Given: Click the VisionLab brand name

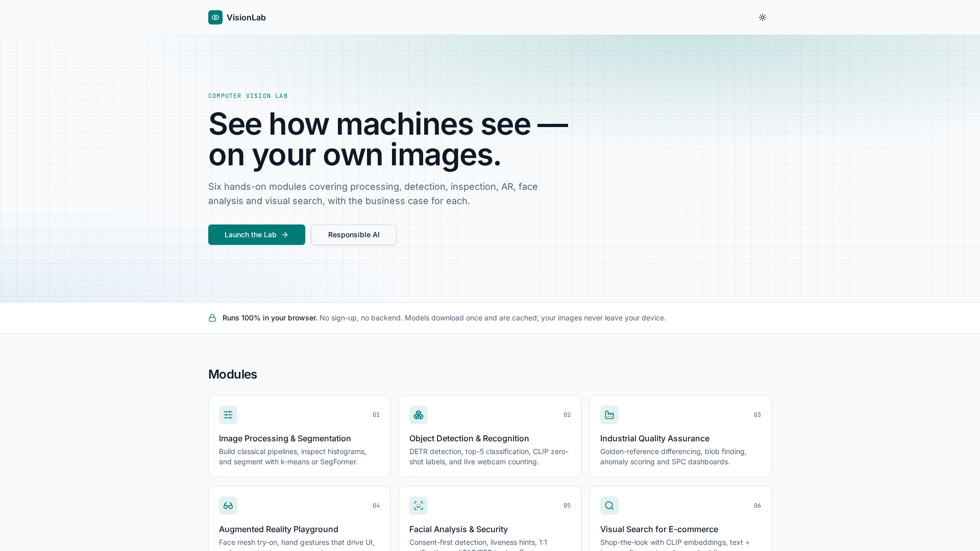Looking at the screenshot, I should [246, 17].
